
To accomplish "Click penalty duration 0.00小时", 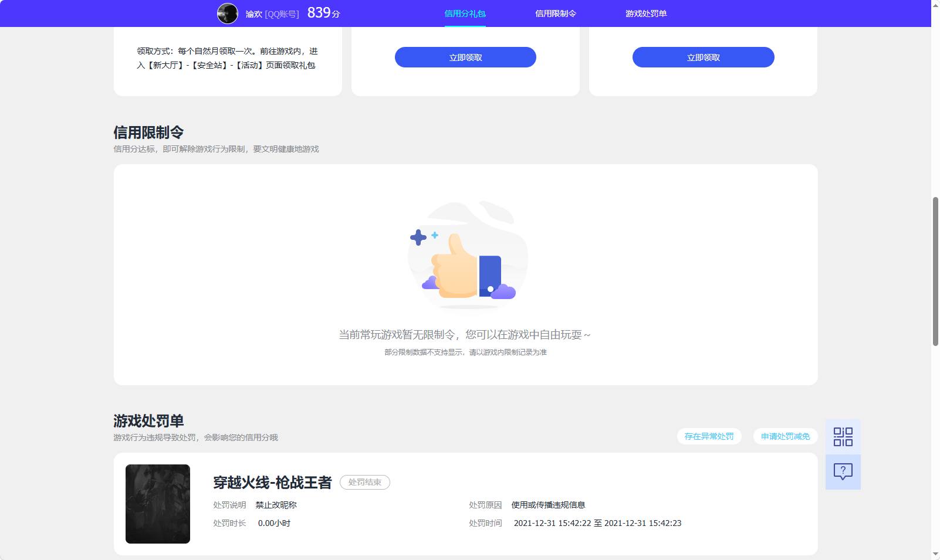I will coord(274,523).
